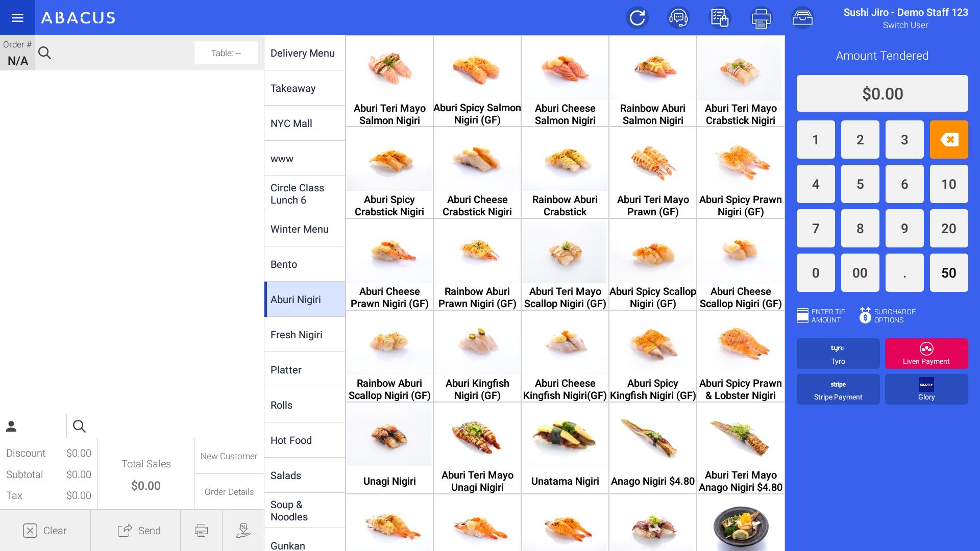This screenshot has width=980, height=551.
Task: Pay with Tyro
Action: point(838,354)
